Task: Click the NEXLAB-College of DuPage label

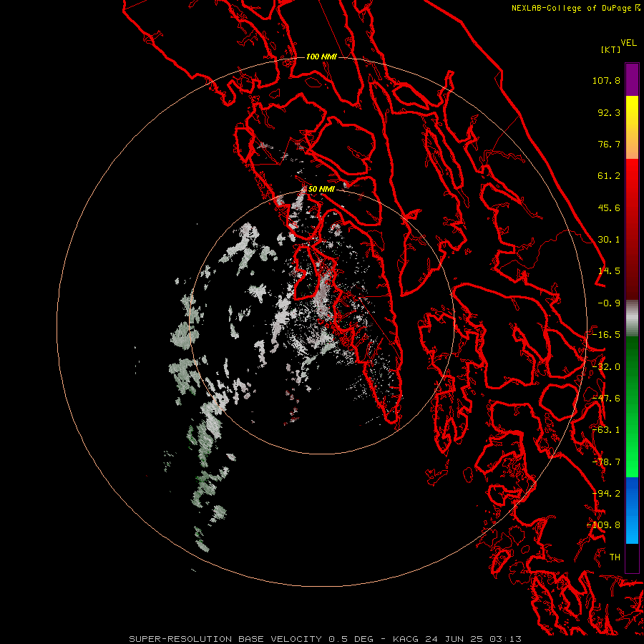Action: pyautogui.click(x=571, y=8)
